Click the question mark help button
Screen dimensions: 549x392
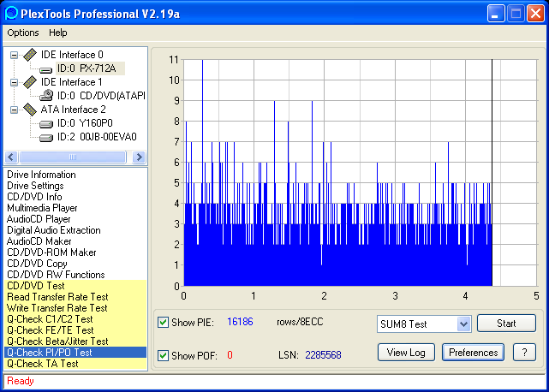524,352
